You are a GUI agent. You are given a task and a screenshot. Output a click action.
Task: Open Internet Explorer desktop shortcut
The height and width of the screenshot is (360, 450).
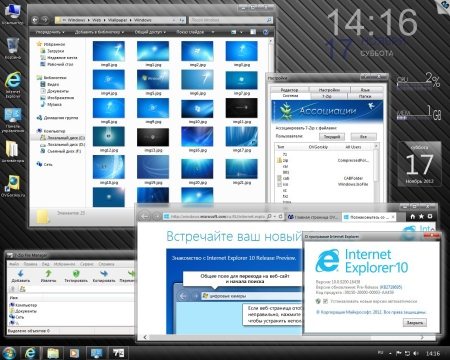coord(13,85)
